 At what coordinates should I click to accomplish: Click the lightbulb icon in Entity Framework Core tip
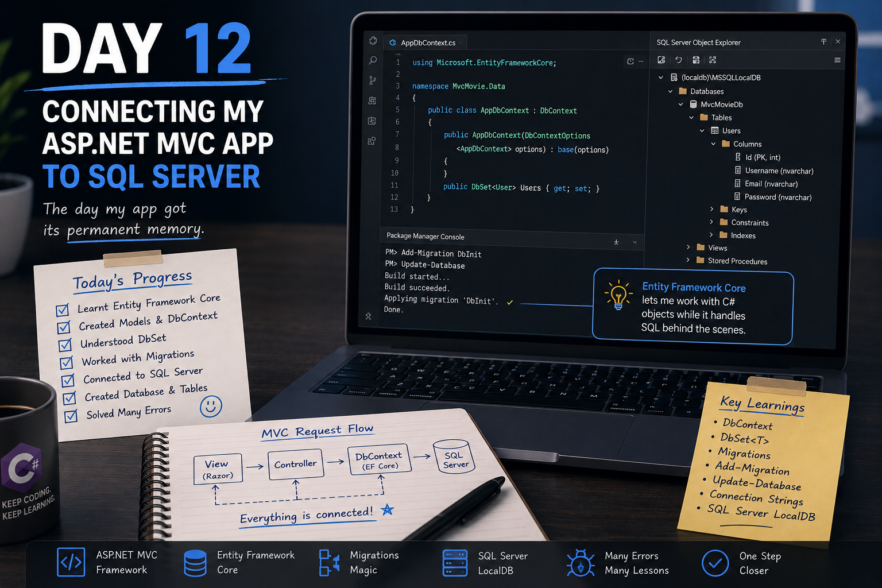click(618, 295)
